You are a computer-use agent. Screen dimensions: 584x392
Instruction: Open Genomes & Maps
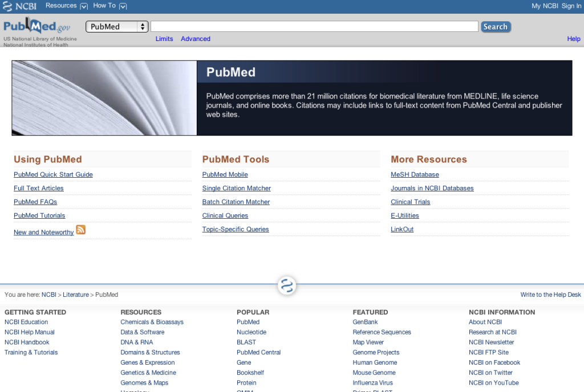tap(144, 383)
